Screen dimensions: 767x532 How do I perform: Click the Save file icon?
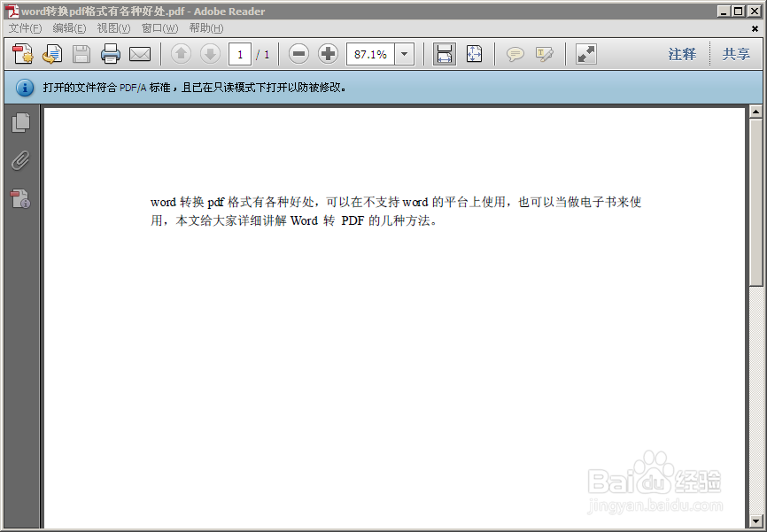[x=81, y=54]
